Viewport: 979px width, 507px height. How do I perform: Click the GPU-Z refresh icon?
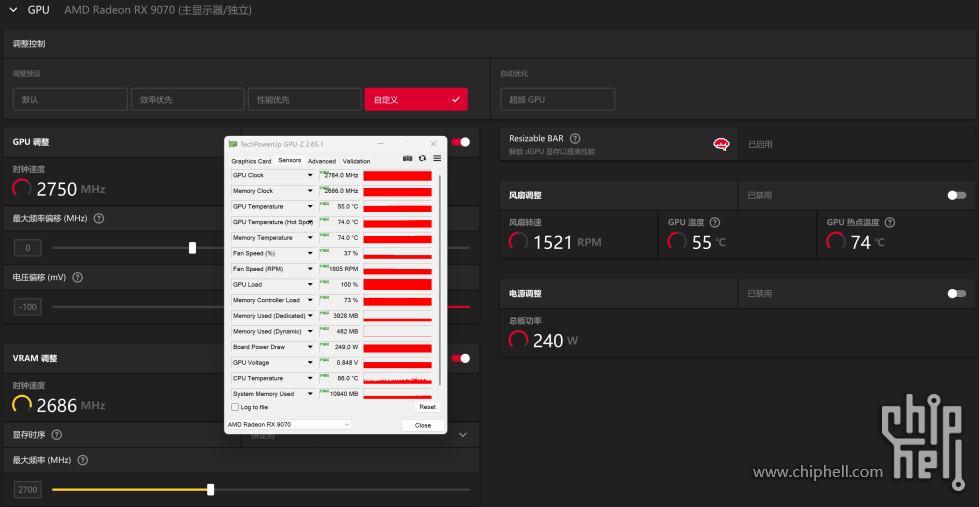point(423,159)
